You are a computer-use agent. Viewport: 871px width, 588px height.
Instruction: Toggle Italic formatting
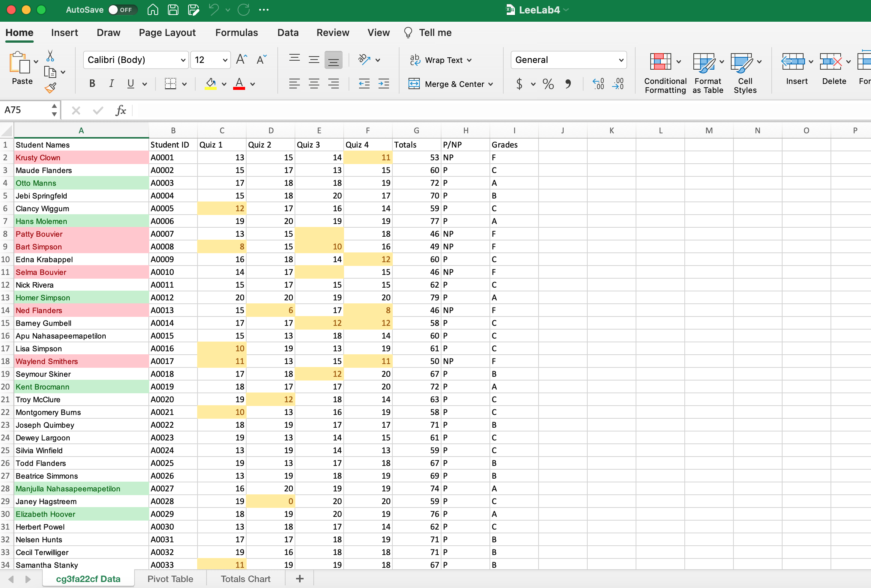pos(111,84)
